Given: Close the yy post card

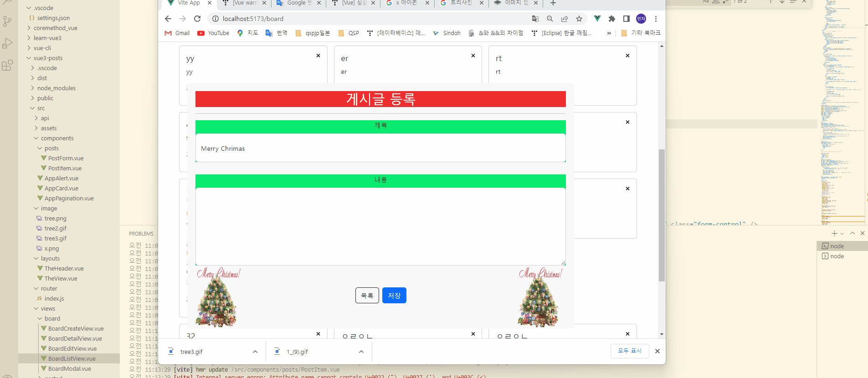Looking at the screenshot, I should click(x=318, y=56).
